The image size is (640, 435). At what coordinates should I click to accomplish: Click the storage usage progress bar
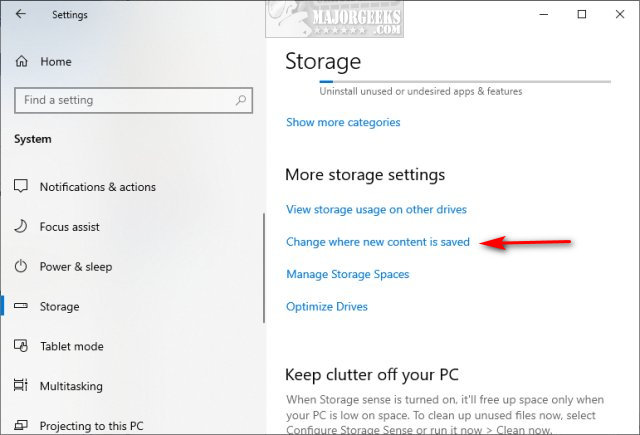coord(464,81)
